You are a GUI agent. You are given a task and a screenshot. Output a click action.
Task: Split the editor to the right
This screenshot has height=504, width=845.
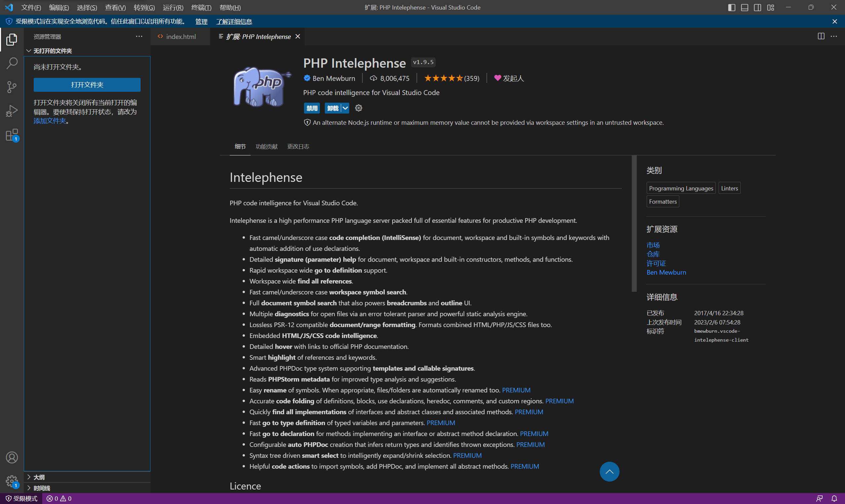tap(821, 36)
